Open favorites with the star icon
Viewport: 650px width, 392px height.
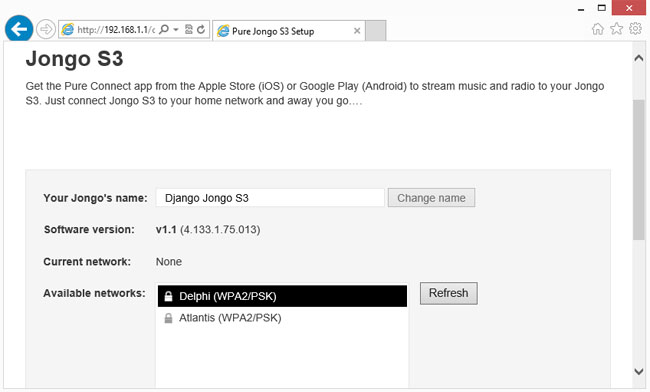coord(616,29)
